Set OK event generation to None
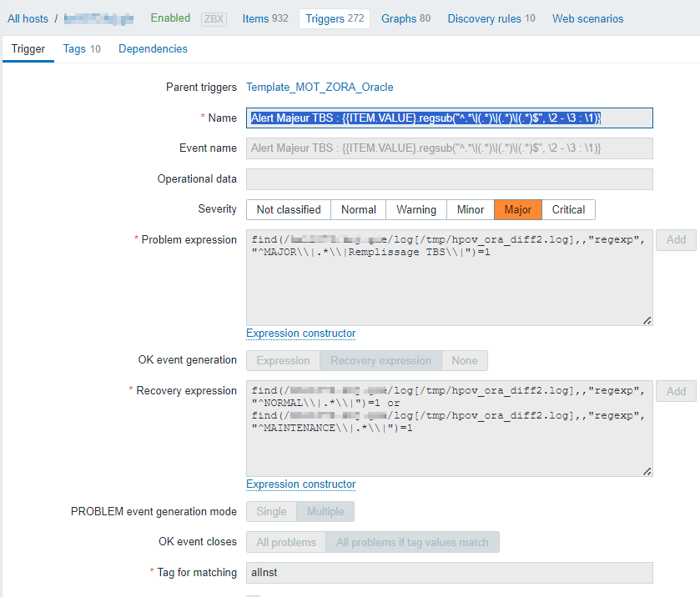The height and width of the screenshot is (597, 700). [x=464, y=361]
